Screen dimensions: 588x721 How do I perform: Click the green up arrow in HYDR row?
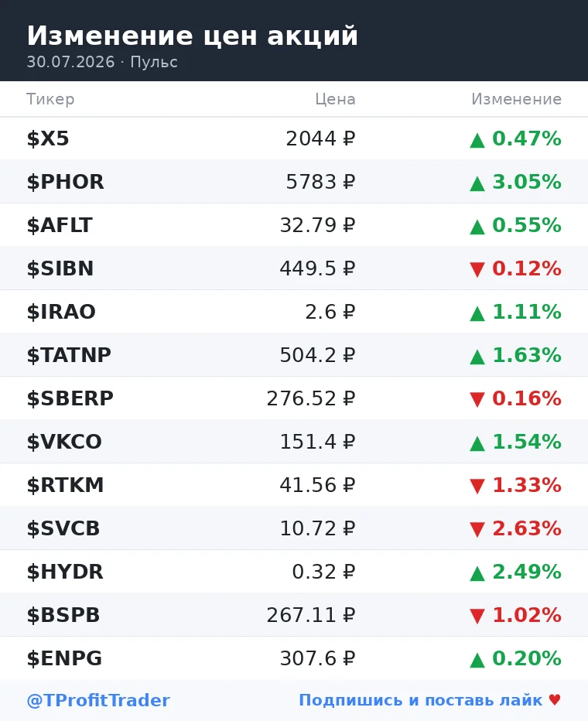tap(477, 573)
